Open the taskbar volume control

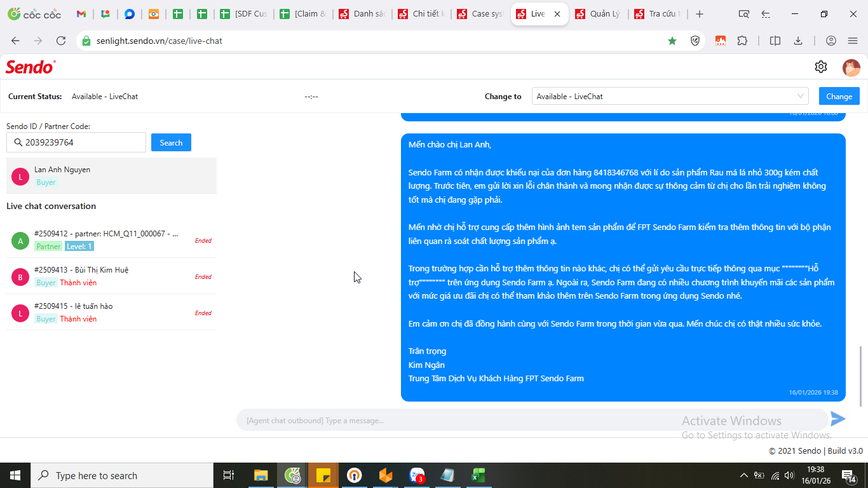(789, 475)
